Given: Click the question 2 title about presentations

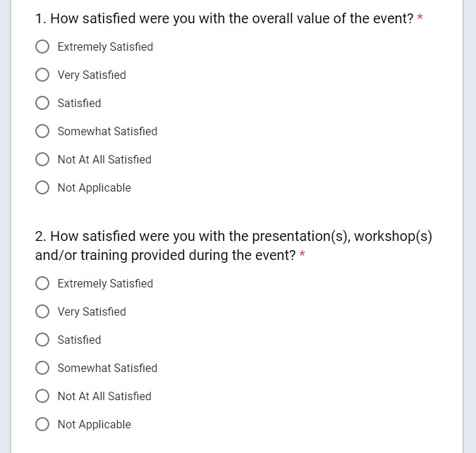Looking at the screenshot, I should click(x=233, y=237).
